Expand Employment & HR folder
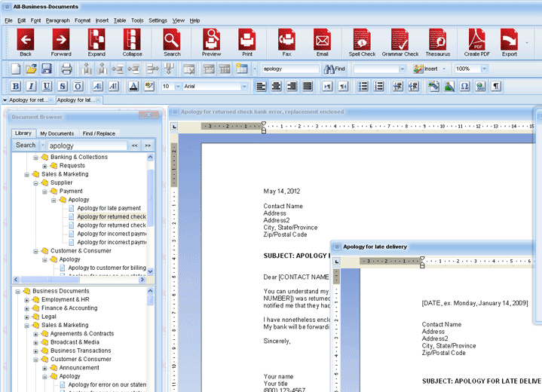This screenshot has height=392, width=542. pyautogui.click(x=26, y=300)
